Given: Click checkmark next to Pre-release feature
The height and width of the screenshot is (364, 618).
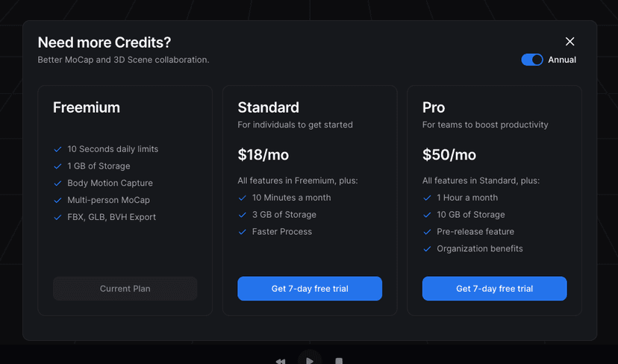Looking at the screenshot, I should pyautogui.click(x=427, y=232).
